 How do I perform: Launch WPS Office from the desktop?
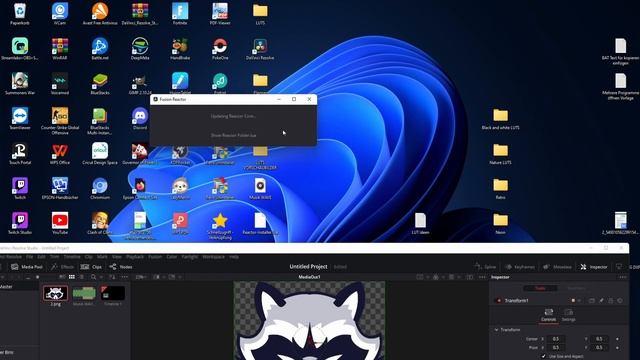60,153
